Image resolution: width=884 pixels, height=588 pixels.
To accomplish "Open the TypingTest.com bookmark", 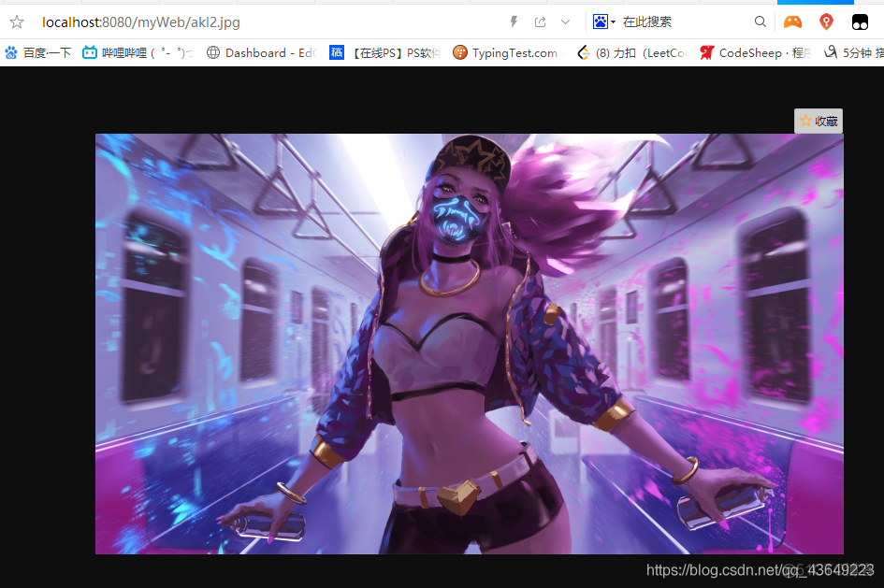I will click(506, 53).
